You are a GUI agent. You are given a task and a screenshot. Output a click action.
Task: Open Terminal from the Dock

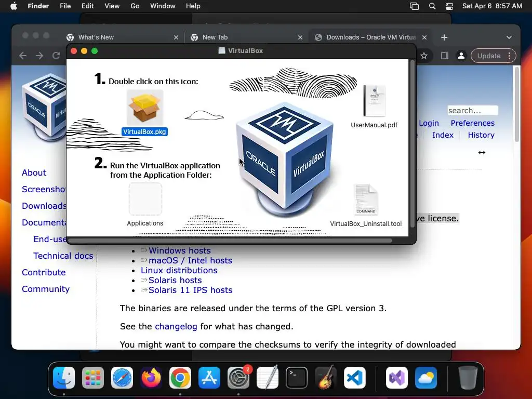297,378
